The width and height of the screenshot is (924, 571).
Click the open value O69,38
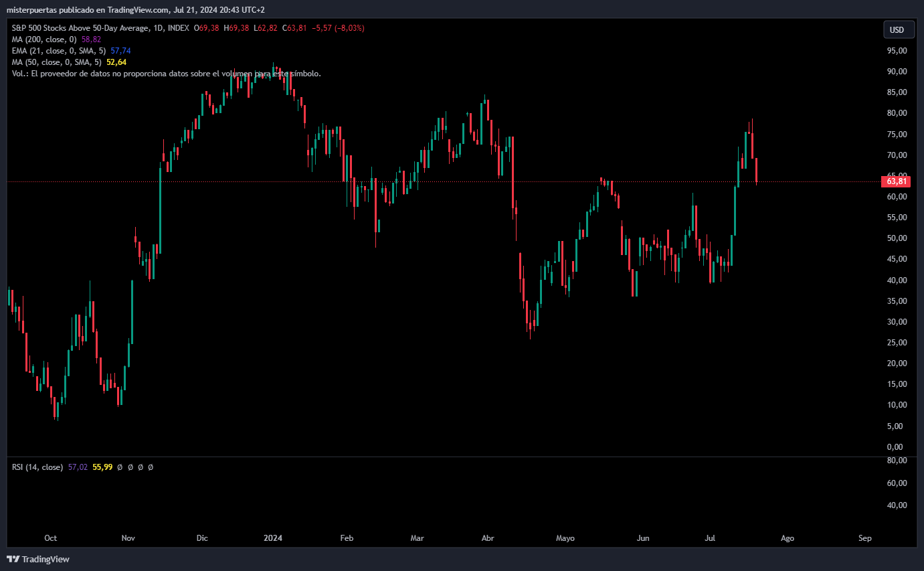click(x=207, y=28)
